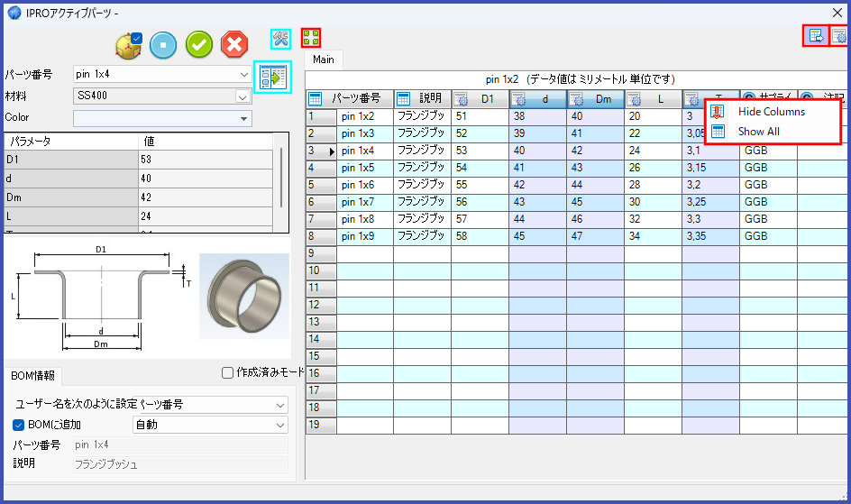Click the green checkmark confirm button
Viewport: 851px width, 504px height.
(199, 44)
